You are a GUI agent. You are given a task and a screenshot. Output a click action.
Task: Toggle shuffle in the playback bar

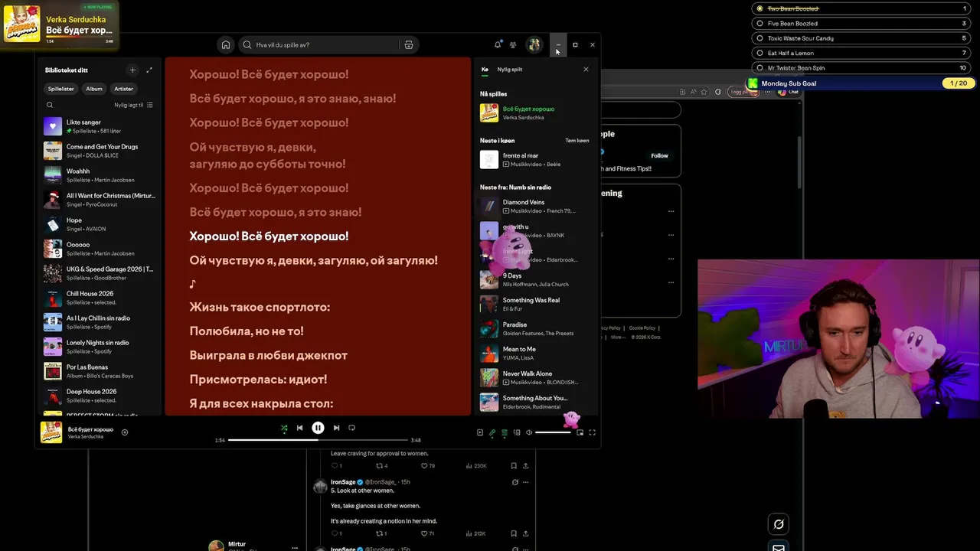tap(284, 428)
